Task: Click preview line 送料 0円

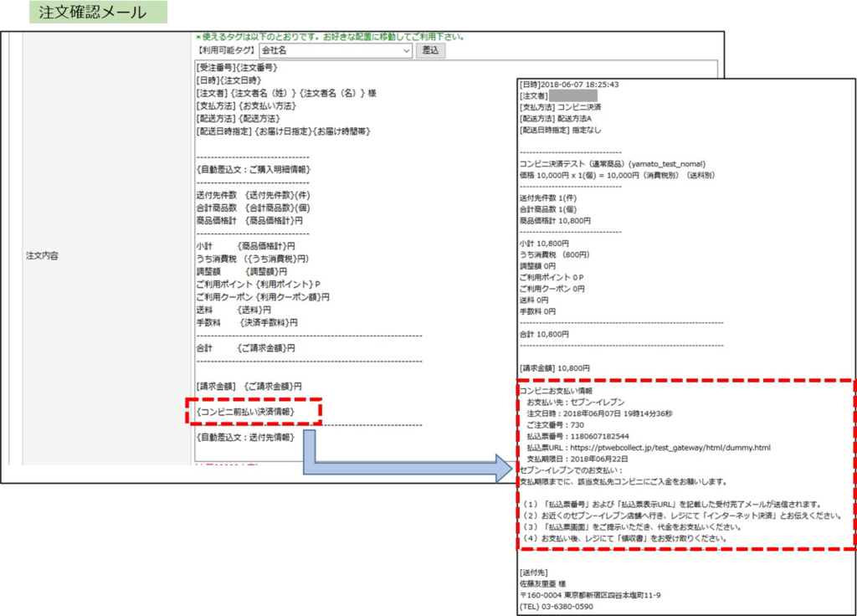Action: click(x=533, y=300)
